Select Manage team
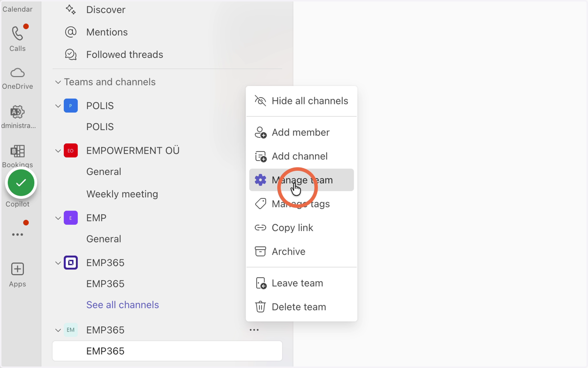This screenshot has height=368, width=588. pos(301,180)
